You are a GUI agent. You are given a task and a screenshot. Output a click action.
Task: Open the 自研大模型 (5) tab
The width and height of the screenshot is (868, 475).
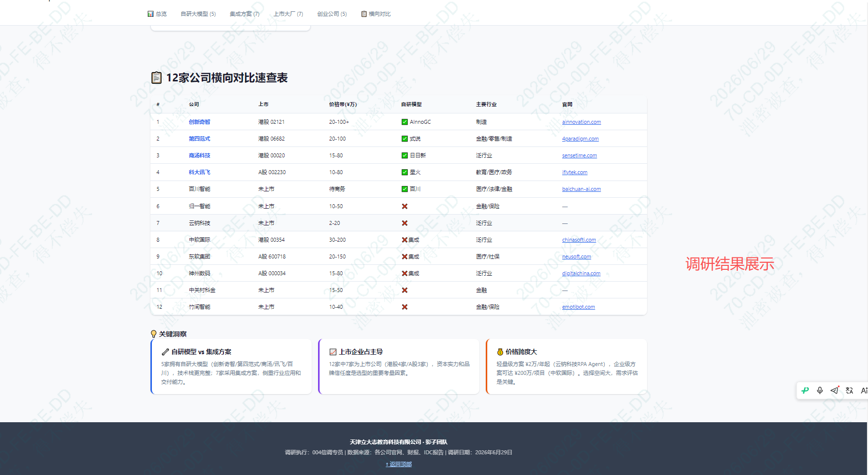pyautogui.click(x=198, y=14)
